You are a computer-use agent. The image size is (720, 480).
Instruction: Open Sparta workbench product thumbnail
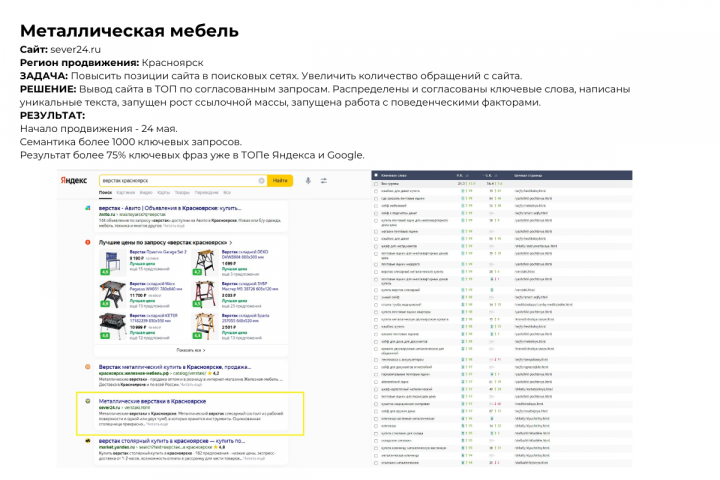(205, 326)
